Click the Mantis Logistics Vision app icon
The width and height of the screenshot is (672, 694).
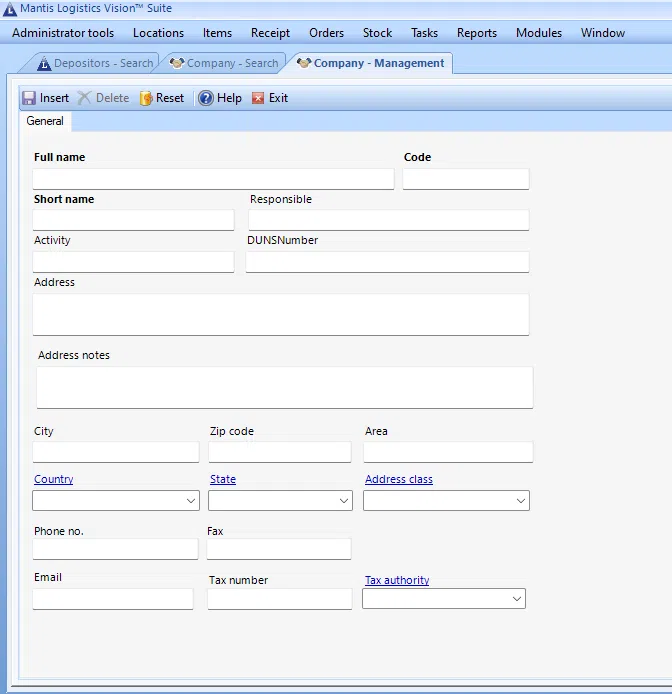click(x=10, y=8)
